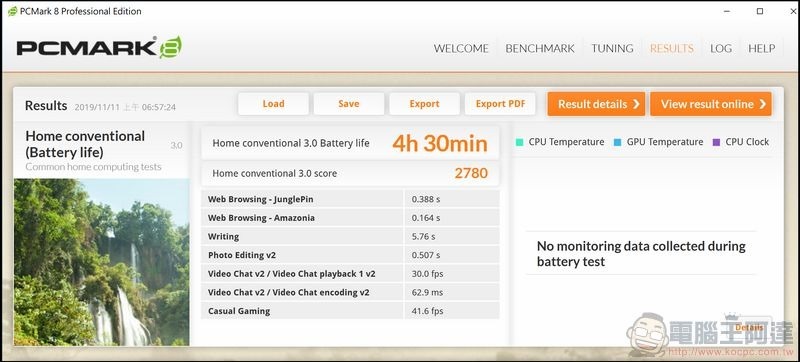800x362 pixels.
Task: Toggle the CPU Clock legend swatch
Action: pyautogui.click(x=716, y=142)
